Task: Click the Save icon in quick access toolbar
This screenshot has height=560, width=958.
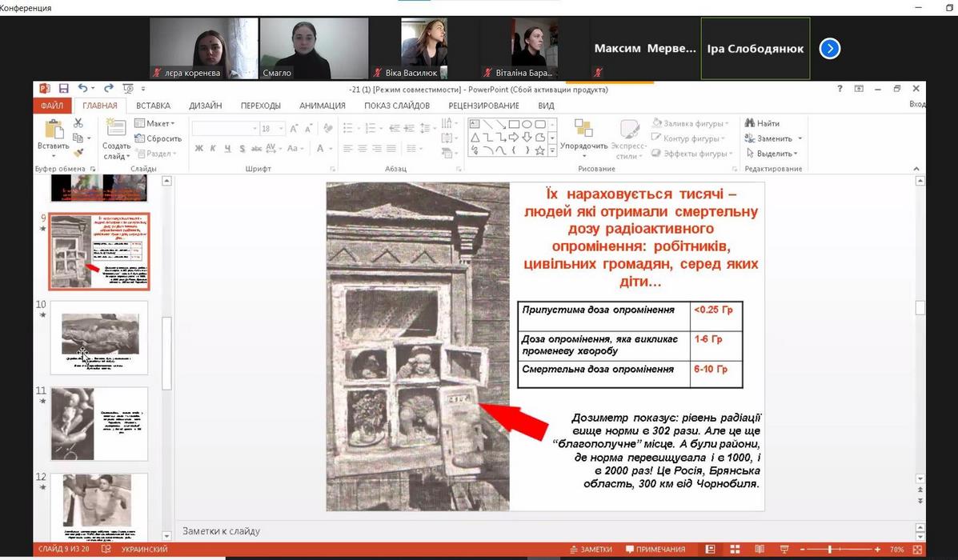Action: coord(63,89)
